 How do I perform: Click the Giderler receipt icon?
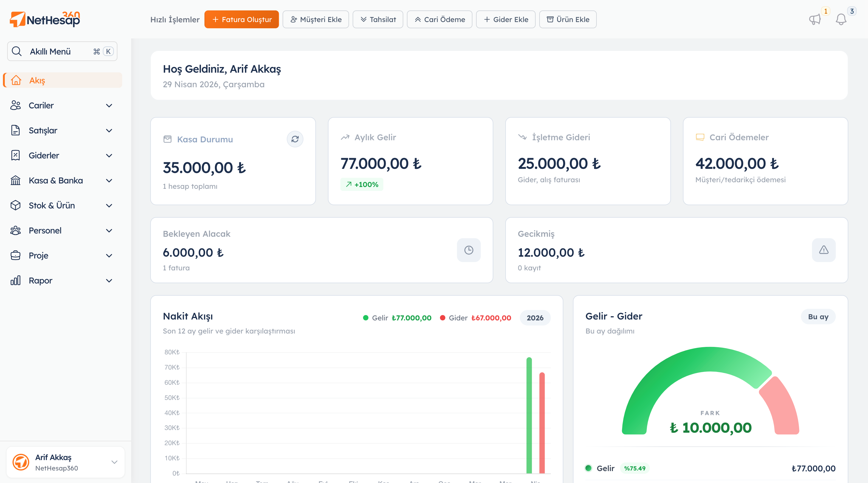click(x=15, y=155)
